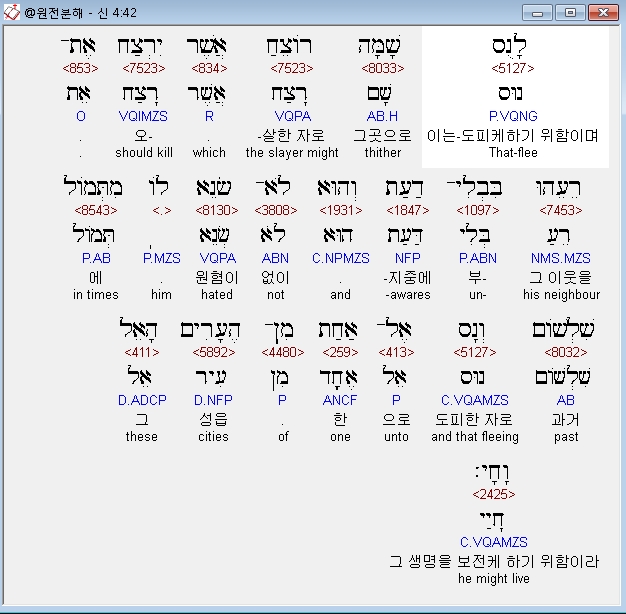
Task: Click the D.ADCP morphology code
Action: pyautogui.click(x=141, y=401)
